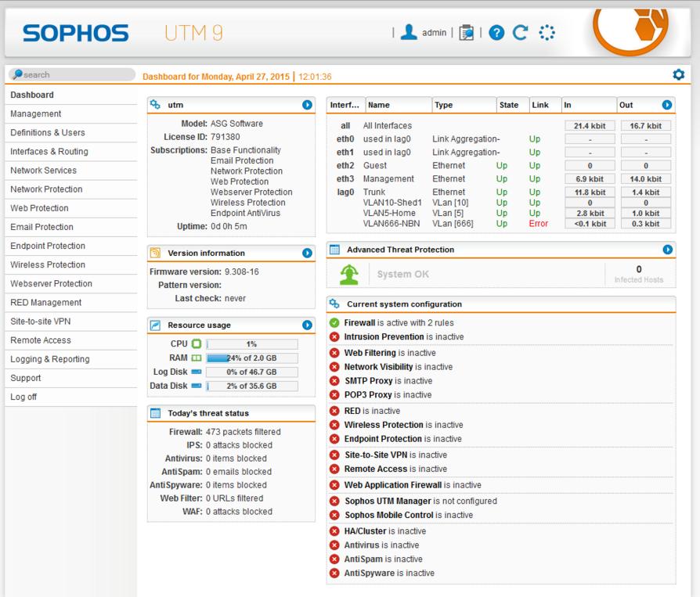Image resolution: width=700 pixels, height=597 pixels.
Task: Click the Resource usage chart icon
Action: (155, 325)
